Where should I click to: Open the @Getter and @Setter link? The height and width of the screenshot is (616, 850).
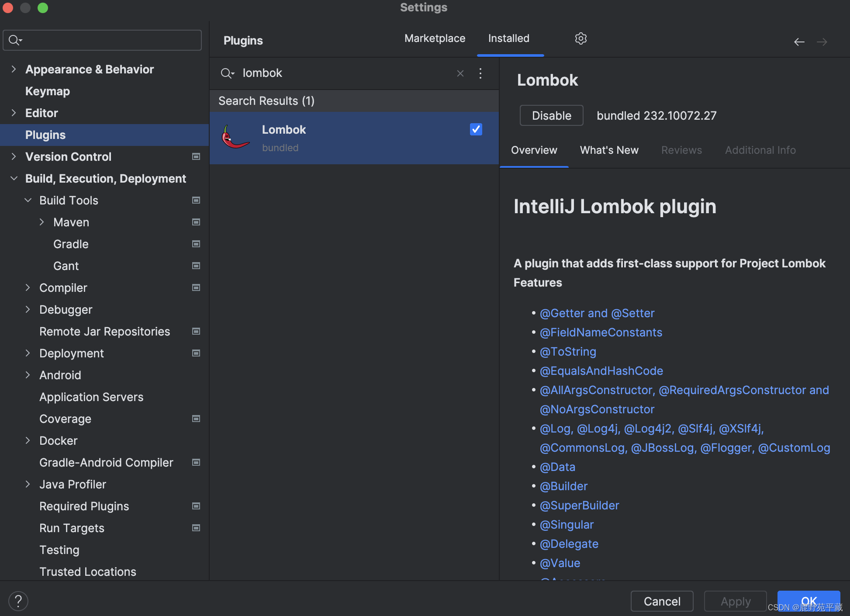click(597, 313)
